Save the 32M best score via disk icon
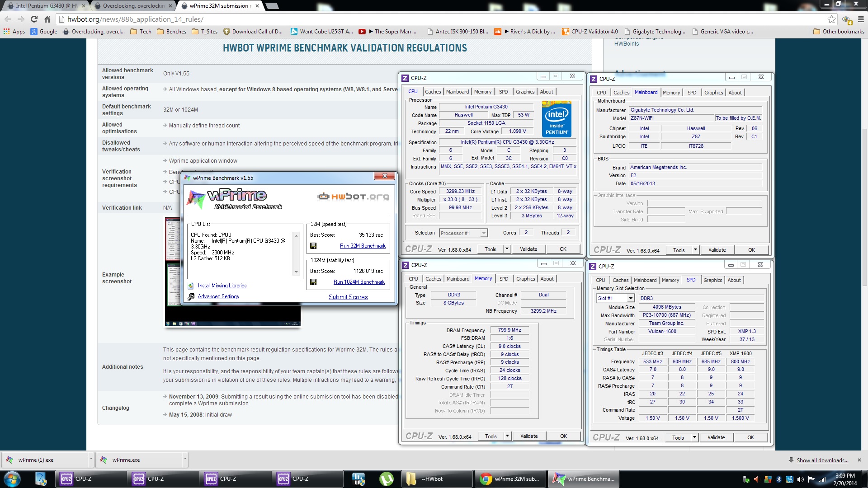 coord(313,246)
